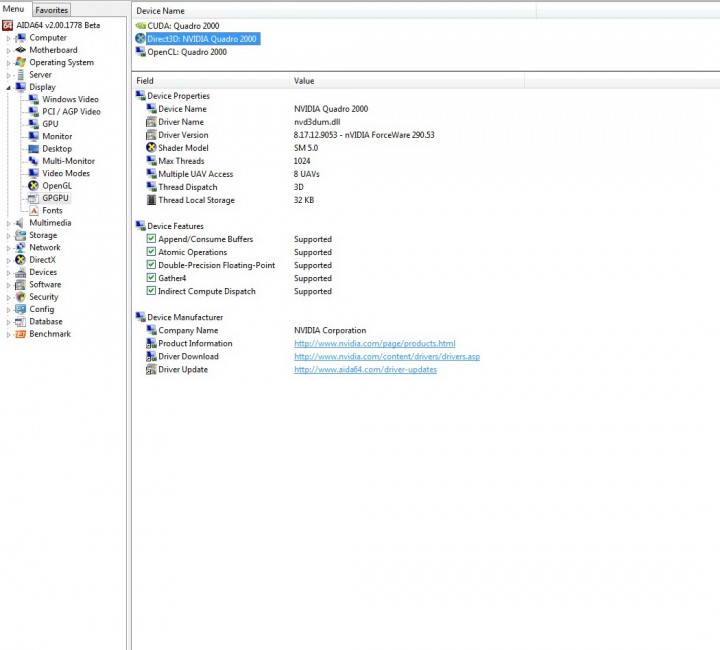Screen dimensions: 720x650
Task: Click the OpenGL icon in sidebar
Action: (34, 185)
